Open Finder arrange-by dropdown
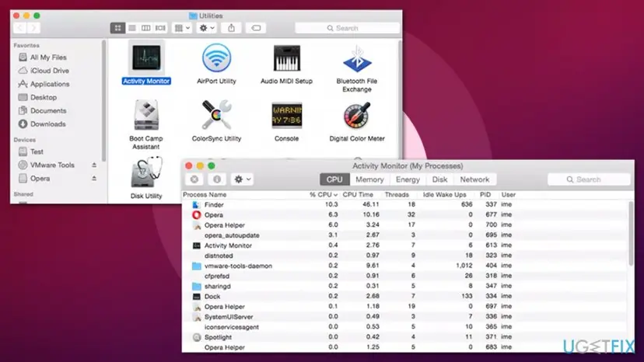Screen dimensions: 644x362 click(x=182, y=28)
